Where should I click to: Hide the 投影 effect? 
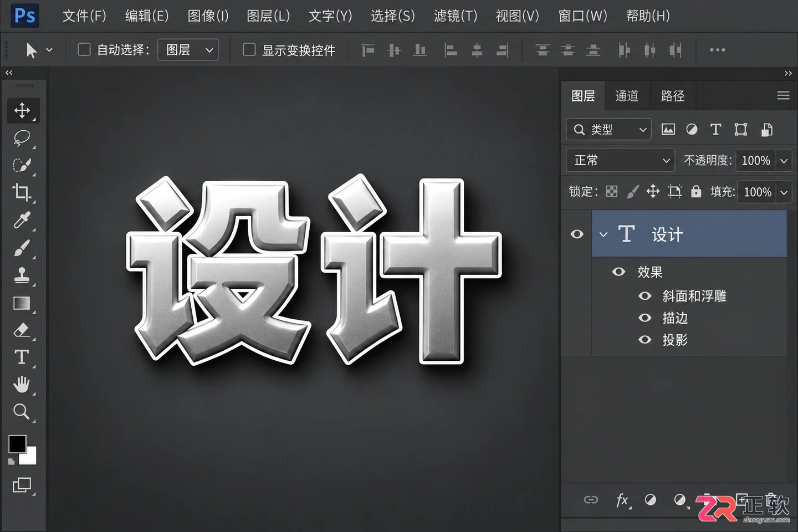pyautogui.click(x=645, y=340)
